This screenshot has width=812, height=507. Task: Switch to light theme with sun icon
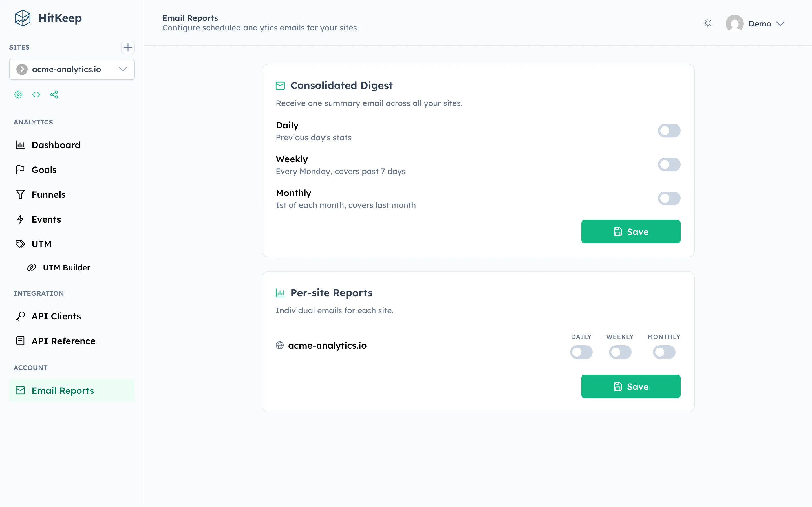pos(708,23)
